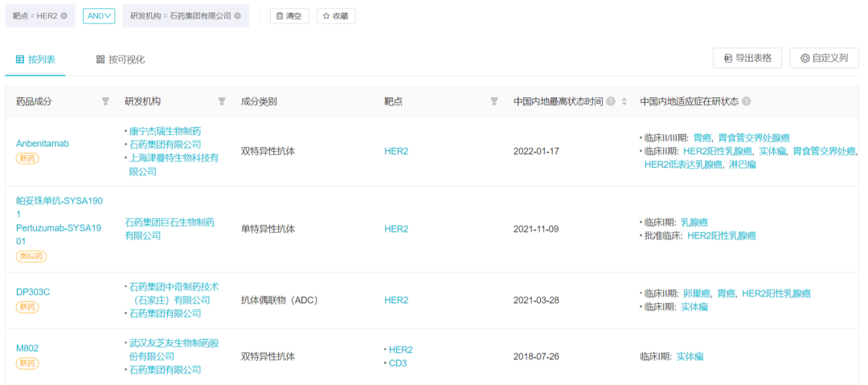Screen dimensions: 868x385
Task: Open the M802 drug link
Action: [27, 349]
